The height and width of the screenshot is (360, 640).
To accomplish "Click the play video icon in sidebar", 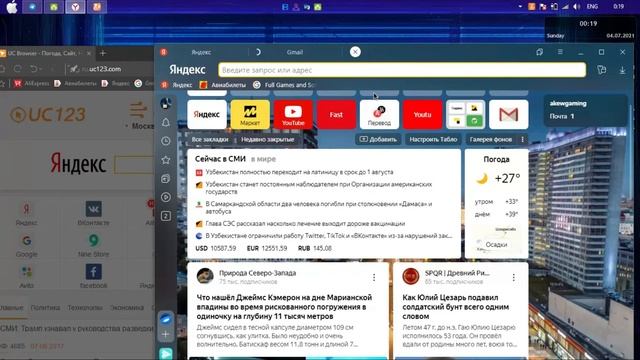I will tap(166, 197).
